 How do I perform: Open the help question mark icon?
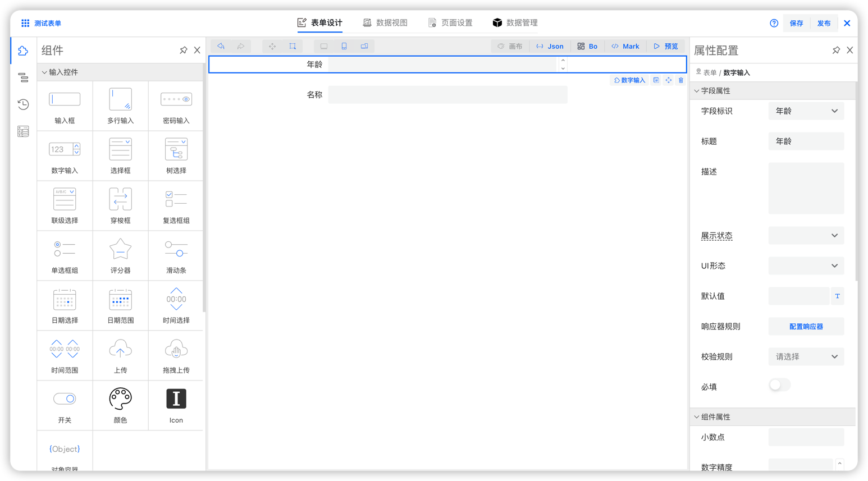pyautogui.click(x=774, y=23)
